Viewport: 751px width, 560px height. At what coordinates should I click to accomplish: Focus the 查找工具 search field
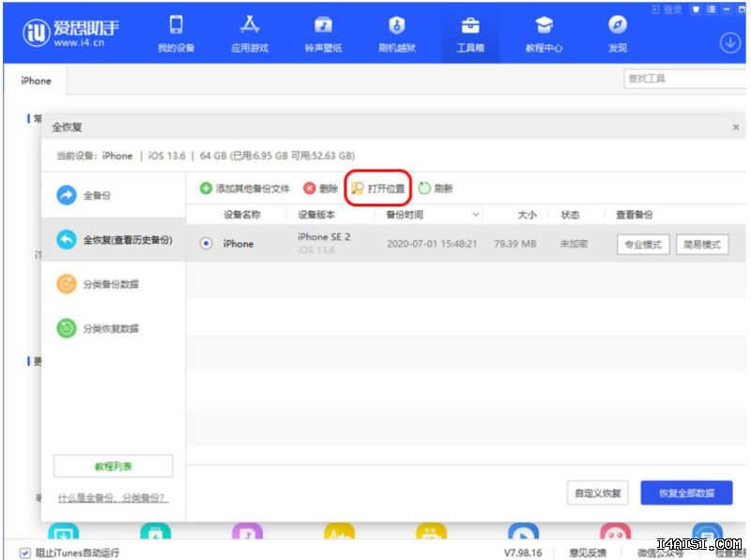tap(685, 79)
